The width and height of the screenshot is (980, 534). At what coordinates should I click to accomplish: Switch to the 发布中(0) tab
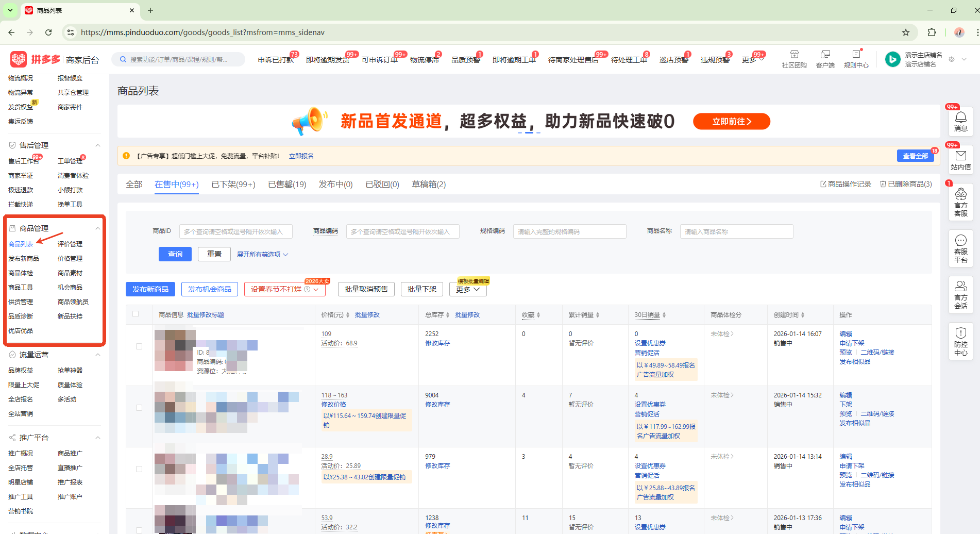coord(335,185)
